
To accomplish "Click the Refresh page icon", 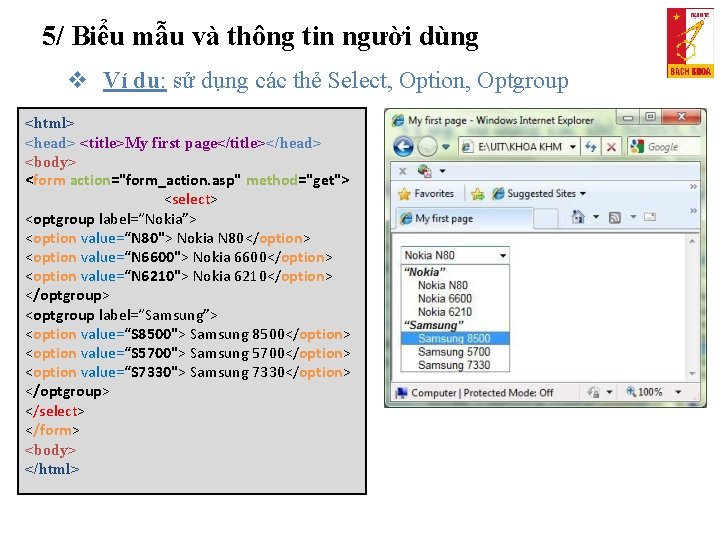I will pos(591,147).
